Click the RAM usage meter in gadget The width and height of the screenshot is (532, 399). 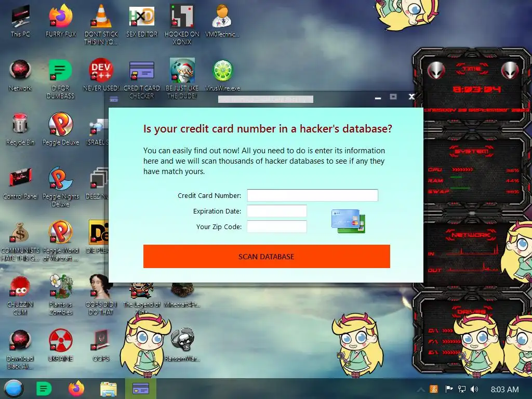[474, 180]
